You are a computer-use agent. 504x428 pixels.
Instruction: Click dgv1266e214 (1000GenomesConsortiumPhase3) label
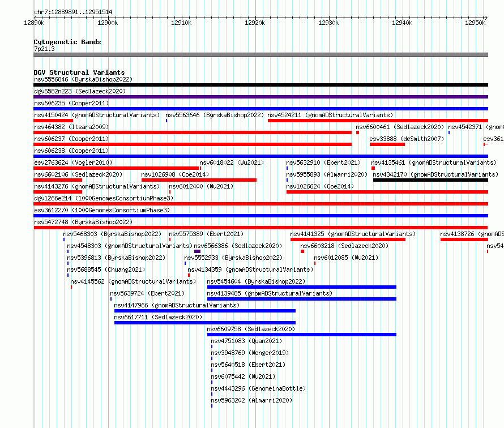104,198
